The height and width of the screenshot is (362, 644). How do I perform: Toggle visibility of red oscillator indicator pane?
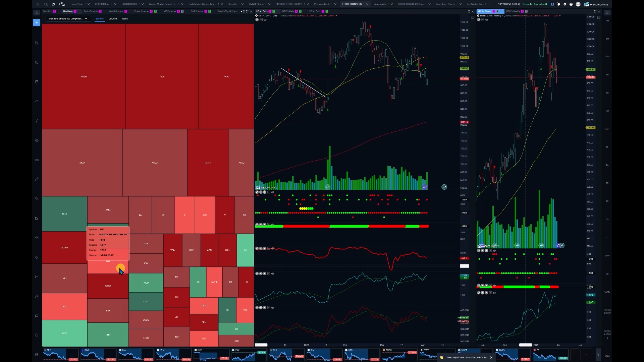click(x=273, y=248)
